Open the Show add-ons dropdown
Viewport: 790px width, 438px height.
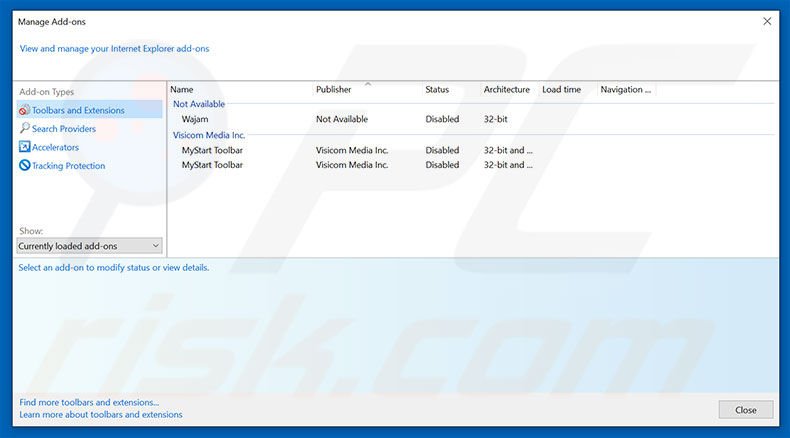(89, 246)
